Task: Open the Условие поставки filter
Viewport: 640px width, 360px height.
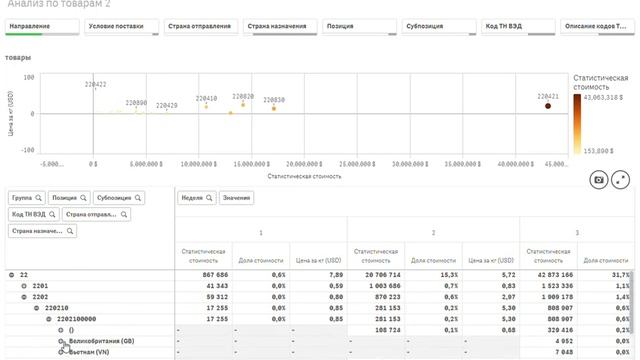Action: (121, 27)
